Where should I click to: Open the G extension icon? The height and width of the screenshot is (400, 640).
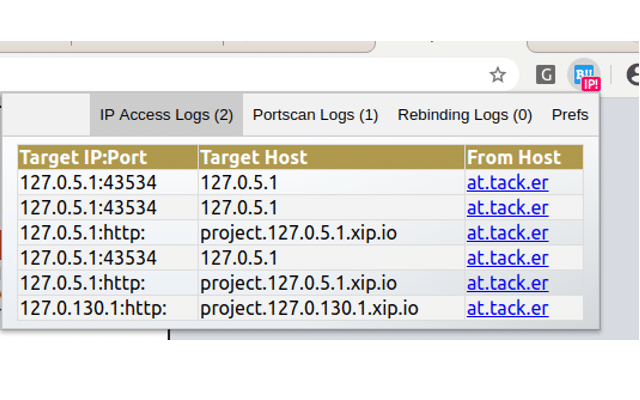pyautogui.click(x=545, y=75)
